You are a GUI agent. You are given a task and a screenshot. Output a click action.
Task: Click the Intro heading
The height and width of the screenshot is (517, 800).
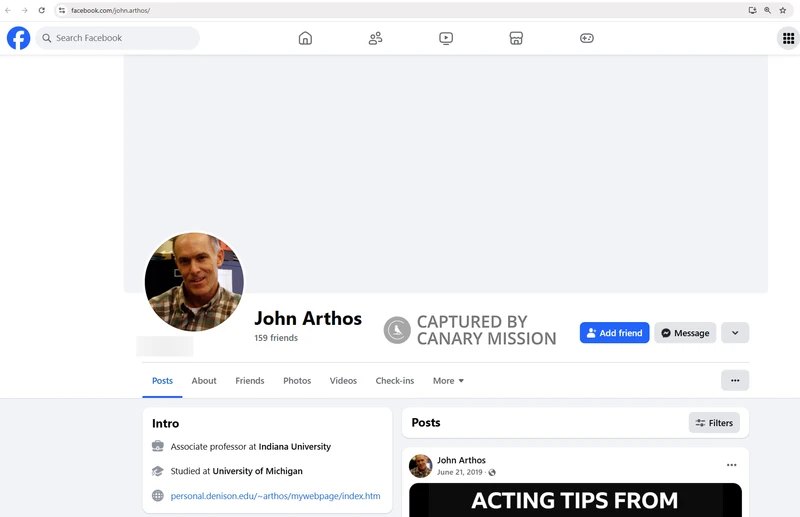point(165,424)
